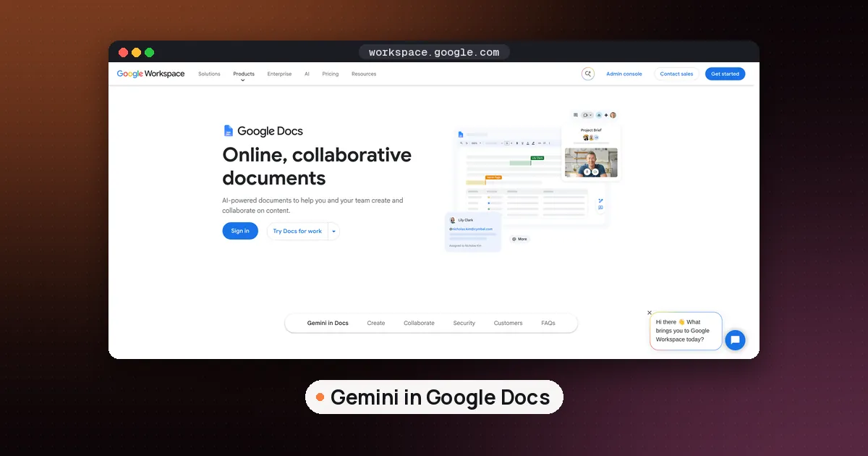This screenshot has height=456, width=868.
Task: Dismiss the chat greeting with X
Action: pos(650,313)
